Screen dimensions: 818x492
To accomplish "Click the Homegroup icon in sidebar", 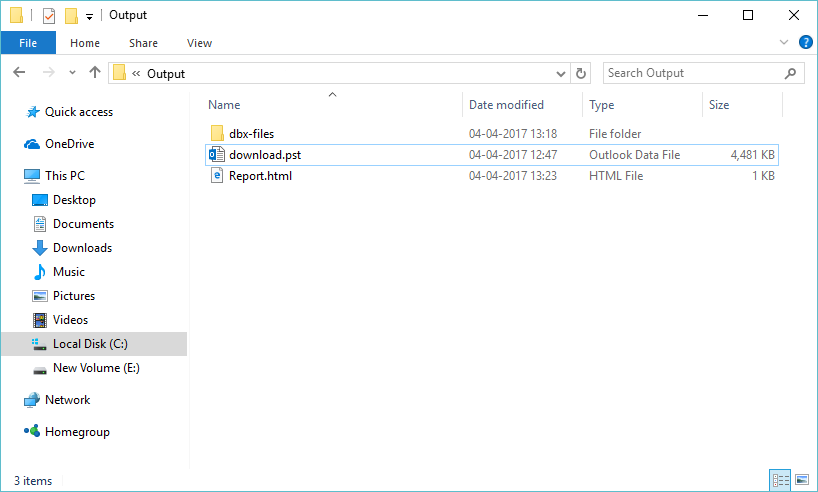I will click(x=32, y=431).
